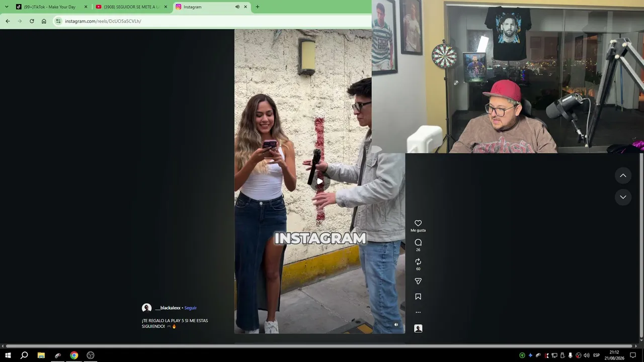Image resolution: width=644 pixels, height=362 pixels.
Task: Click the caption '¡TE REGALO LA PLAY 5 SI ME ESTAS SIGUIENDO!'
Action: 175,323
